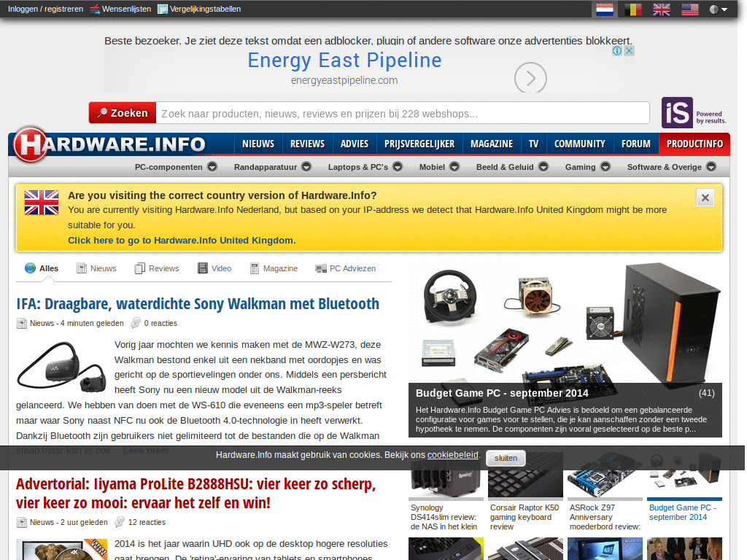Select the United Kingdom flag in top bar
The height and width of the screenshot is (560, 747).
click(x=661, y=9)
